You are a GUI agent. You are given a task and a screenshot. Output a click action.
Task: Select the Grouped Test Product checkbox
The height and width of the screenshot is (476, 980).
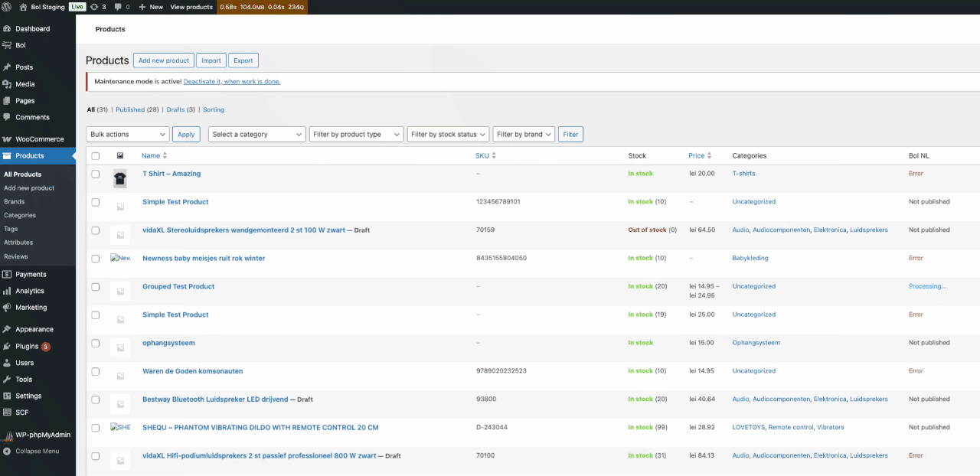[x=96, y=287]
